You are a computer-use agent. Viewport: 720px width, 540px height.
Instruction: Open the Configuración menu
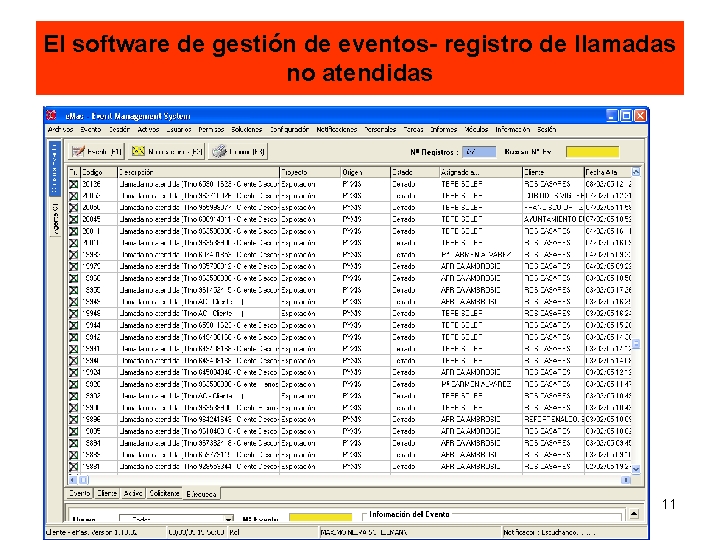[x=289, y=129]
